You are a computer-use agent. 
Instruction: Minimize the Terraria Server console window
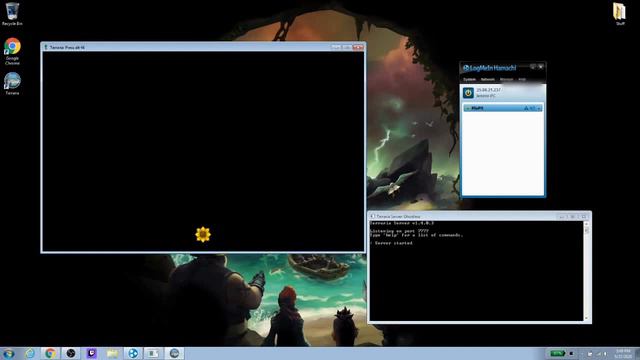pyautogui.click(x=562, y=217)
